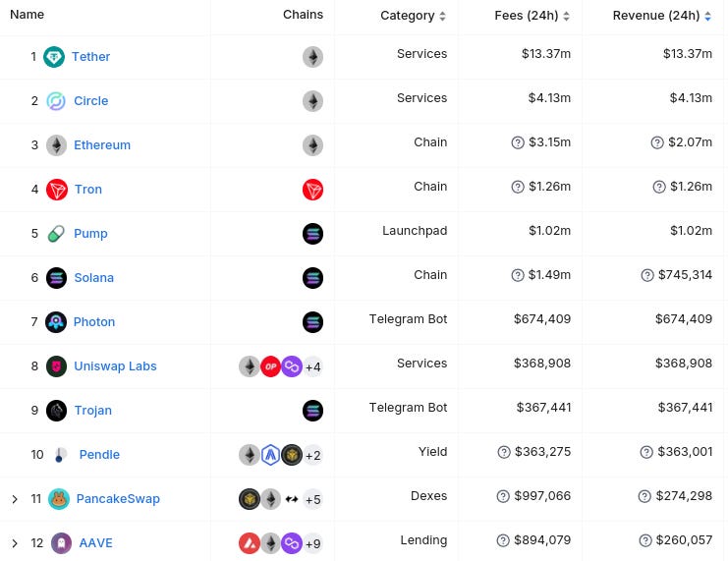Viewport: 728px width, 561px height.
Task: Click the Pendle logo icon
Action: click(x=59, y=455)
